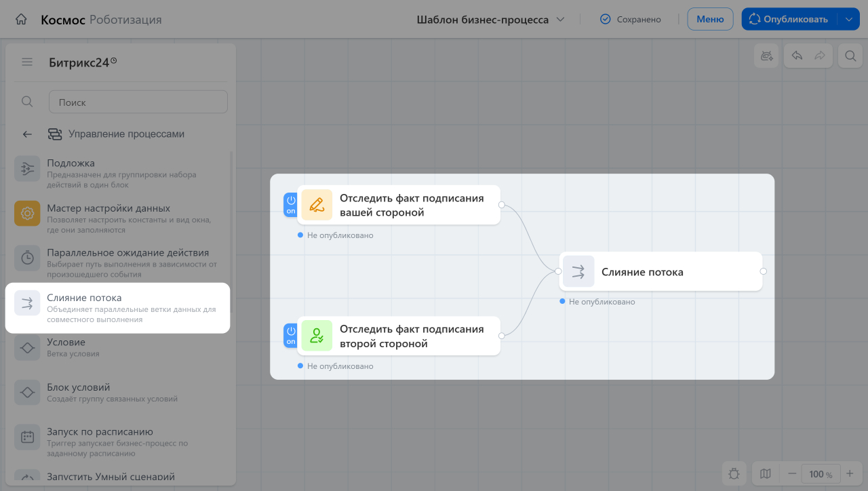Go to home via house icon
This screenshot has width=868, height=491.
(x=21, y=20)
